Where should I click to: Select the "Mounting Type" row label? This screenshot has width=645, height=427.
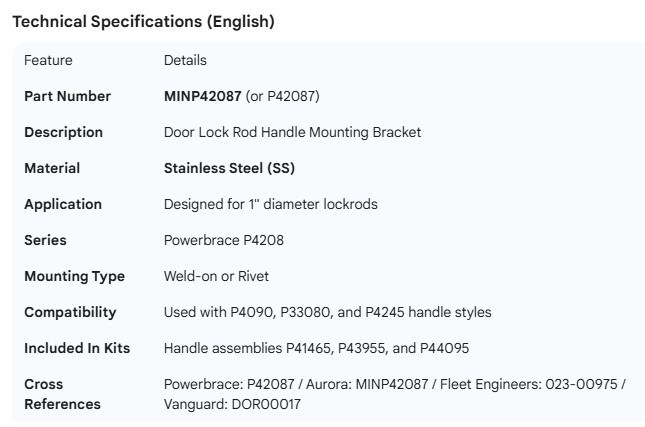tap(74, 276)
